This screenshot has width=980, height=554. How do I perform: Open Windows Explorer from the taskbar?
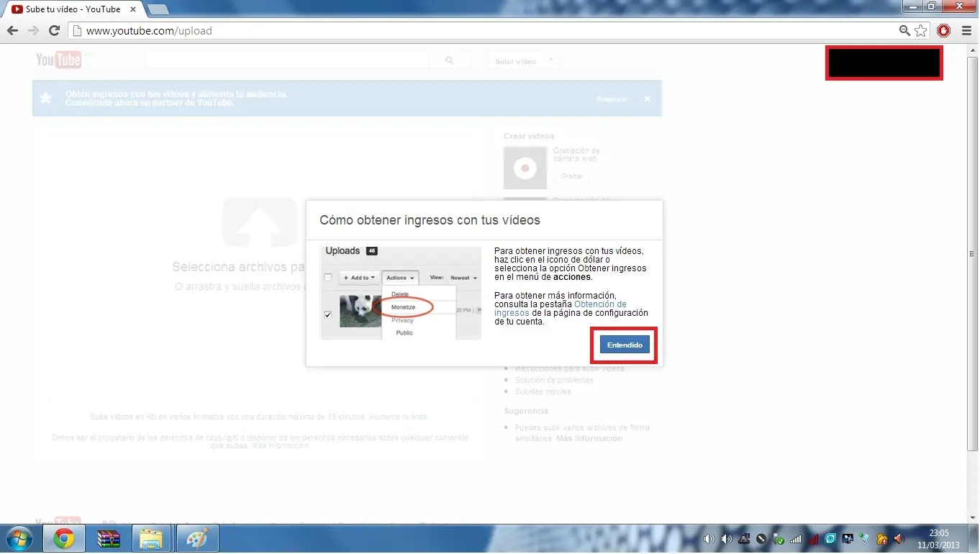click(x=152, y=538)
